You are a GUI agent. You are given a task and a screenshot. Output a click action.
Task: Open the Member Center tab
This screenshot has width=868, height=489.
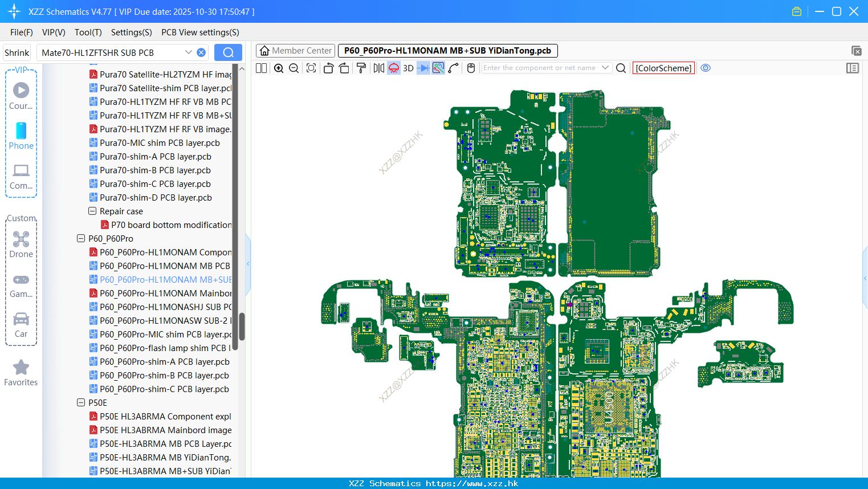[x=295, y=51]
